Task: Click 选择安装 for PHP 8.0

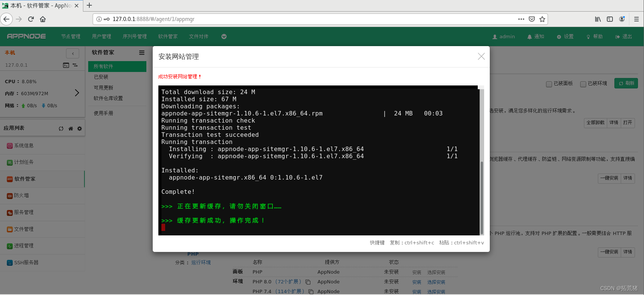Action: (x=436, y=282)
